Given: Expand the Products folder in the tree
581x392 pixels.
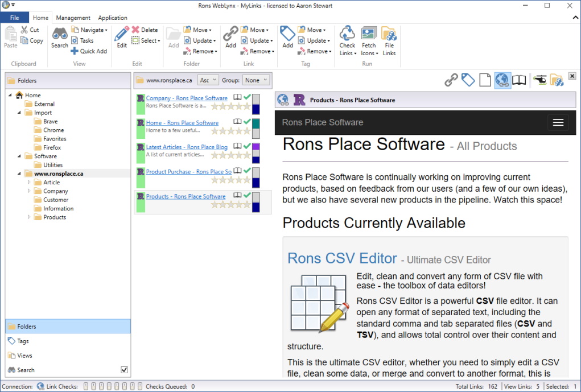Looking at the screenshot, I should [x=29, y=217].
